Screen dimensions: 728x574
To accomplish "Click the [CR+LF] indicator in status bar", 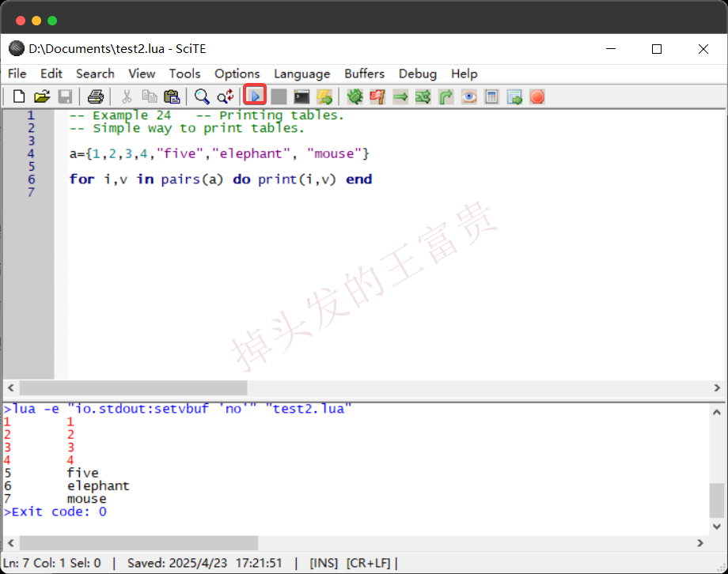I will coord(368,563).
